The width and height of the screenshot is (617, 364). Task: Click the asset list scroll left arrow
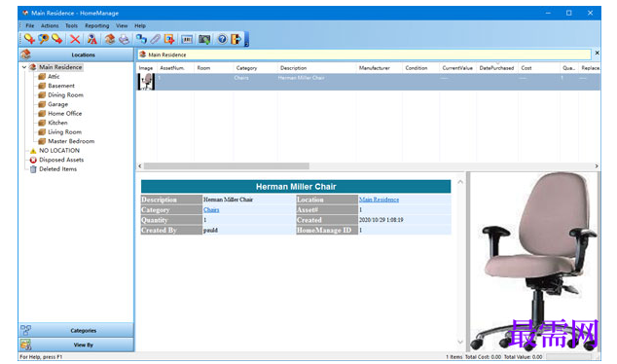140,166
